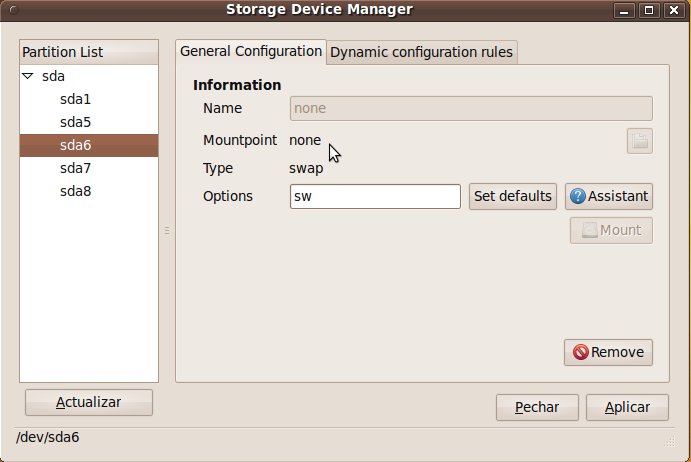Click the Set defaults button
Screen dimensions: 691x462
coord(513,196)
